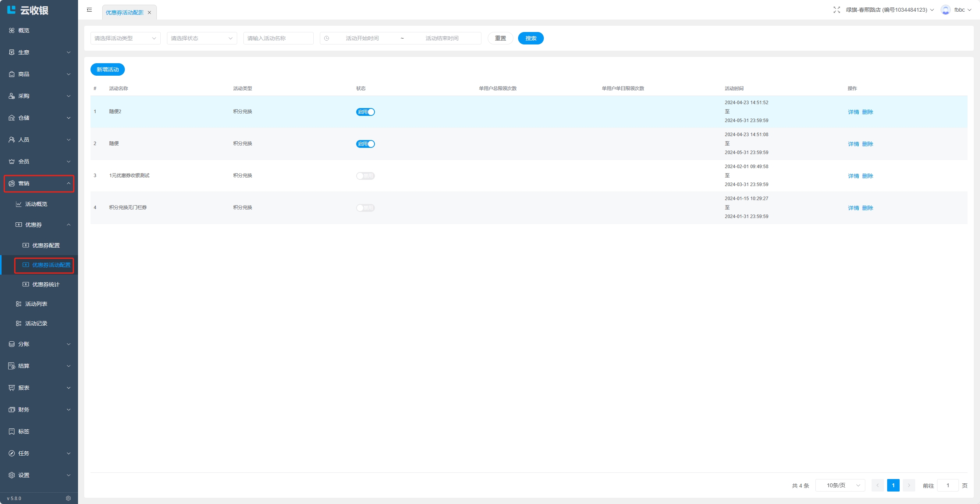
Task: Go to 活动列表 in sidebar
Action: pos(36,304)
